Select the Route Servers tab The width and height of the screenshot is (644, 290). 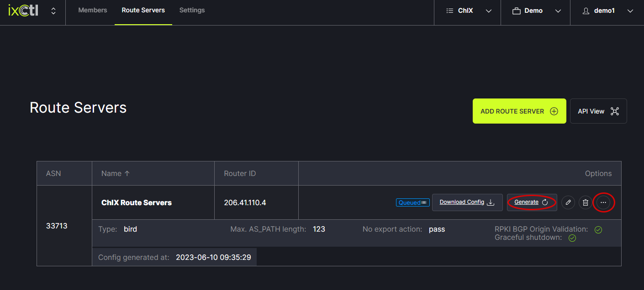pyautogui.click(x=143, y=10)
